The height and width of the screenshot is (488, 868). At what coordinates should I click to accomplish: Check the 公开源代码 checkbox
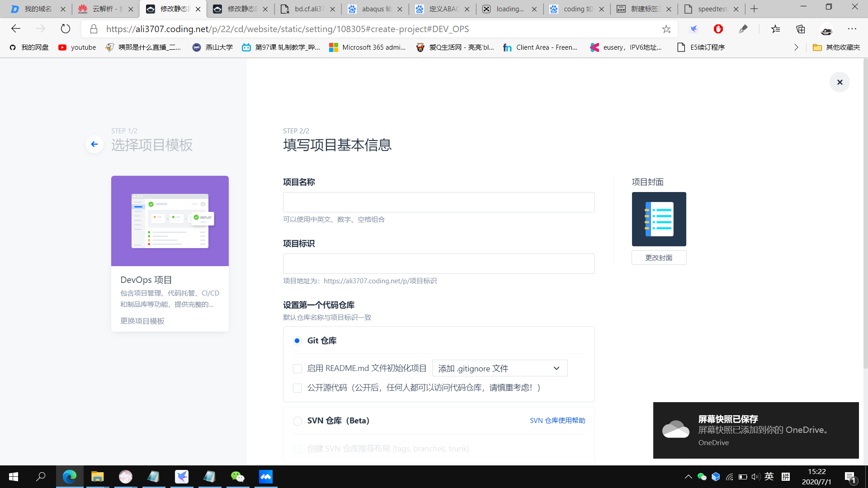tap(297, 388)
